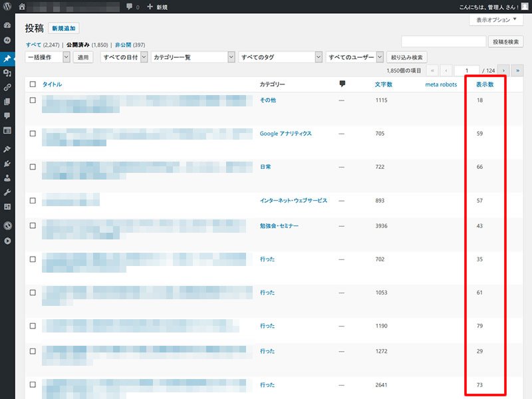Go to site via home icon
Screen dimensions: 532x399
22,7
